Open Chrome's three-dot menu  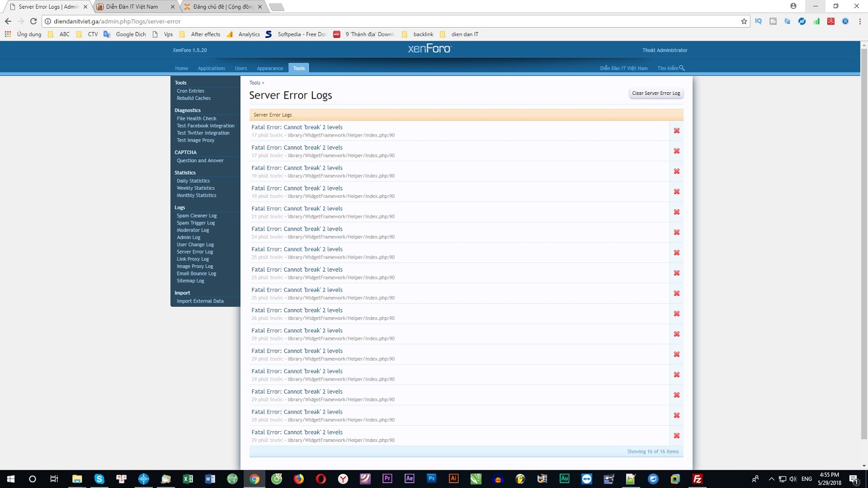pos(860,21)
